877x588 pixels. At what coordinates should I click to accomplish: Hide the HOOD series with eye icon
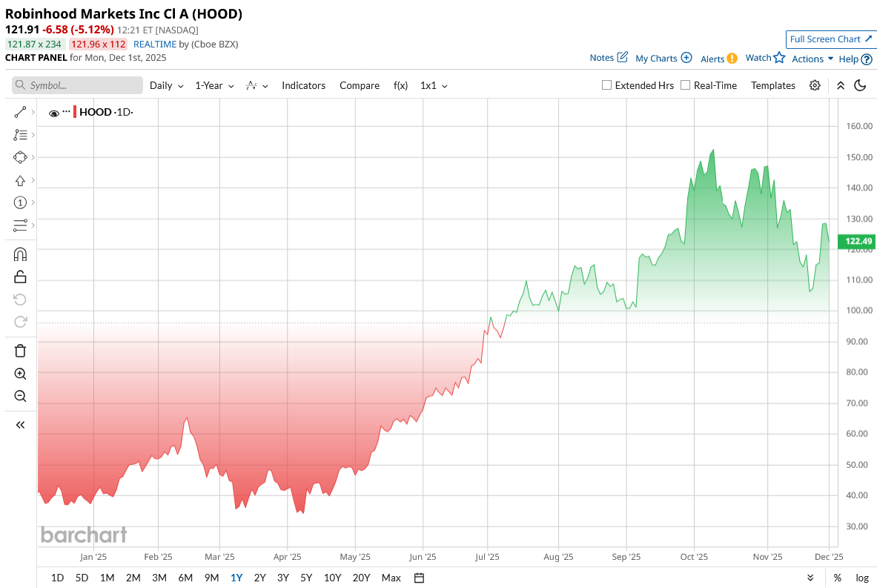tap(53, 113)
